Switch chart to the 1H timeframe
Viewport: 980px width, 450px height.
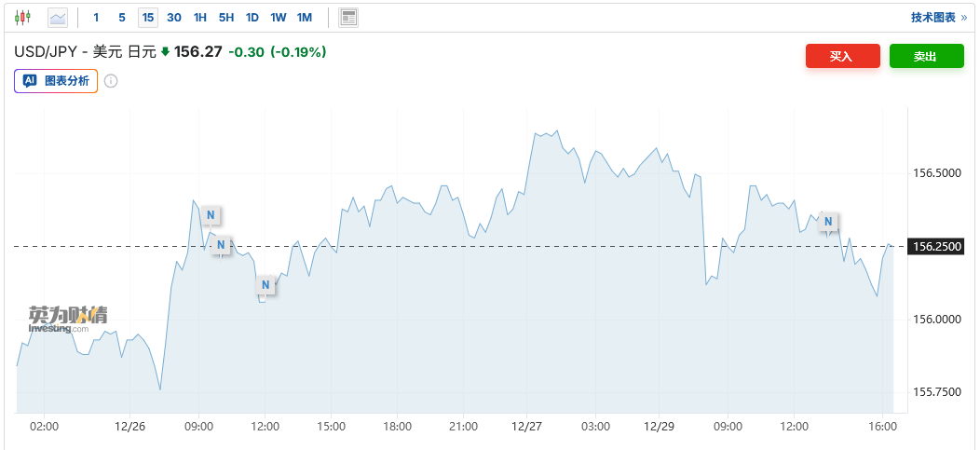coord(200,17)
